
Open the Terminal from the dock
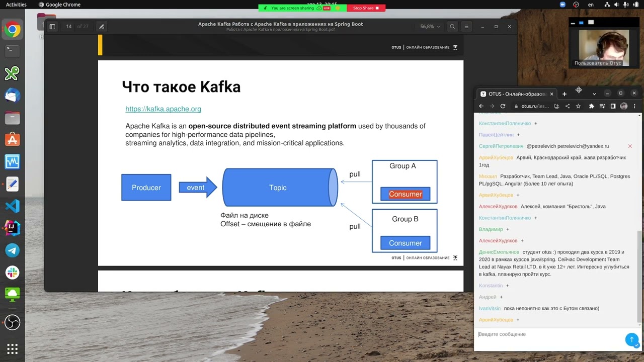12,50
